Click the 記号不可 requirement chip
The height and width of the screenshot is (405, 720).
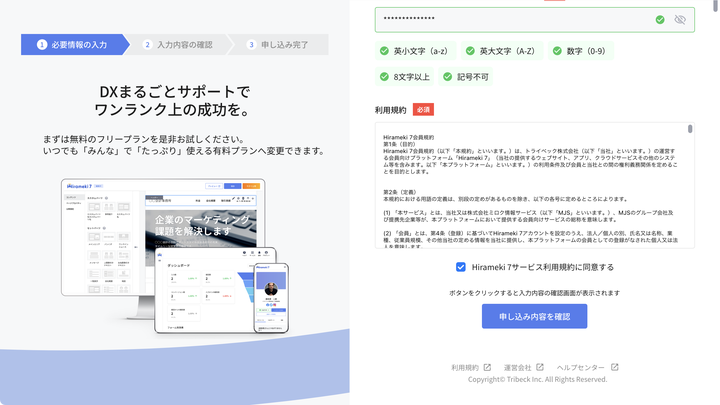pos(466,77)
